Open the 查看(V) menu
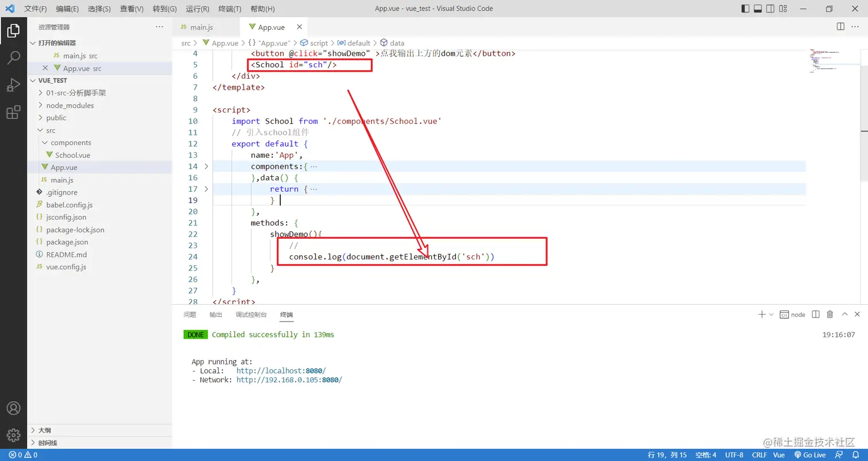Image resolution: width=868 pixels, height=461 pixels. (131, 9)
